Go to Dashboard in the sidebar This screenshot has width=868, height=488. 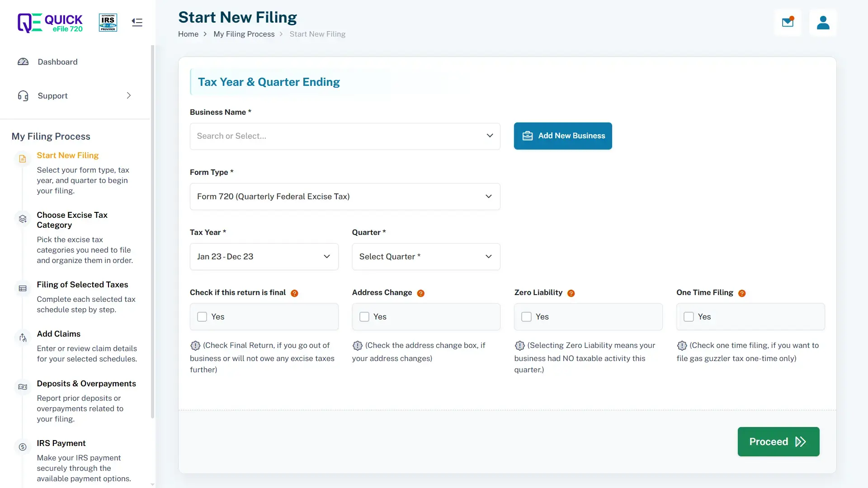(57, 62)
